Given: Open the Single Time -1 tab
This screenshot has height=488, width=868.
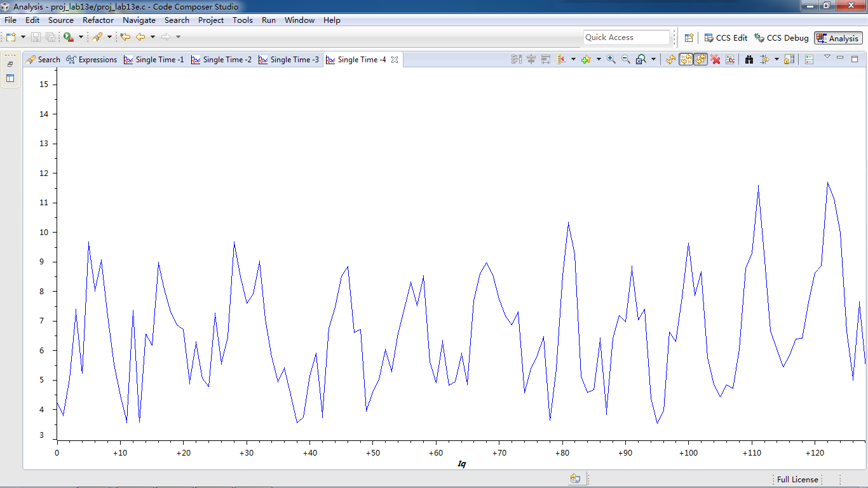Looking at the screenshot, I should (x=154, y=59).
